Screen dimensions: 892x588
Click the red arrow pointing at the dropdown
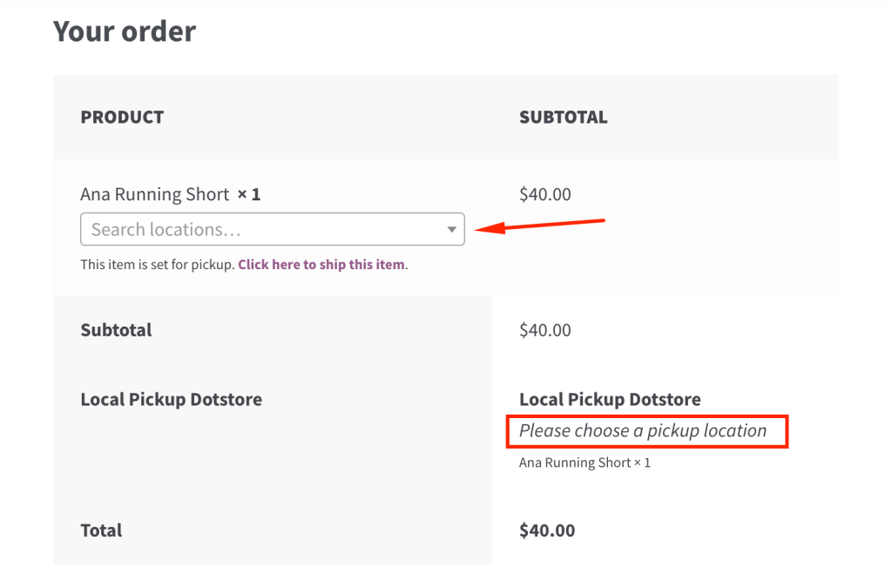[542, 226]
